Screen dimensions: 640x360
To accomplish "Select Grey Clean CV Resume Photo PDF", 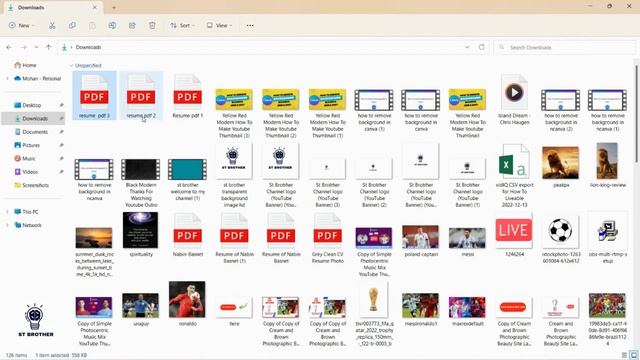I will pyautogui.click(x=327, y=238).
